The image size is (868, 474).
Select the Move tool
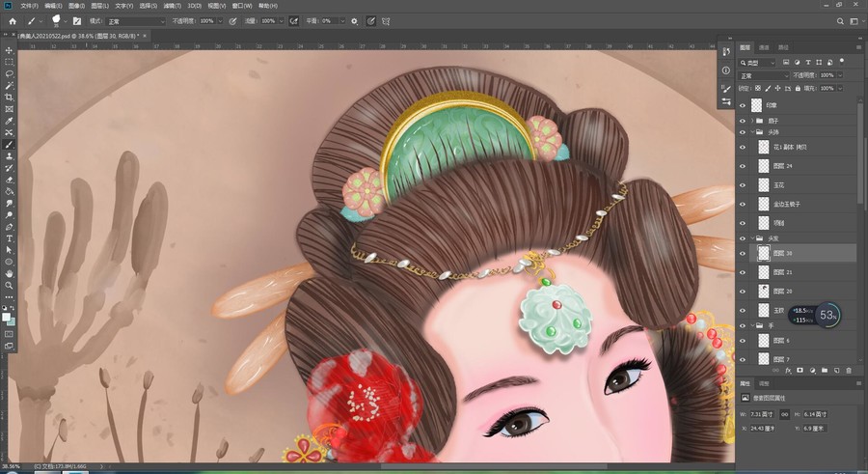(9, 50)
